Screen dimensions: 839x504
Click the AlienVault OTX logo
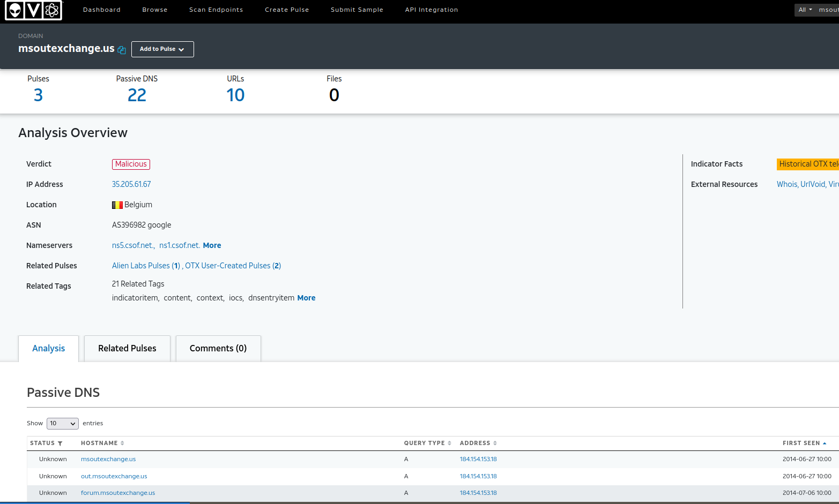pos(34,10)
